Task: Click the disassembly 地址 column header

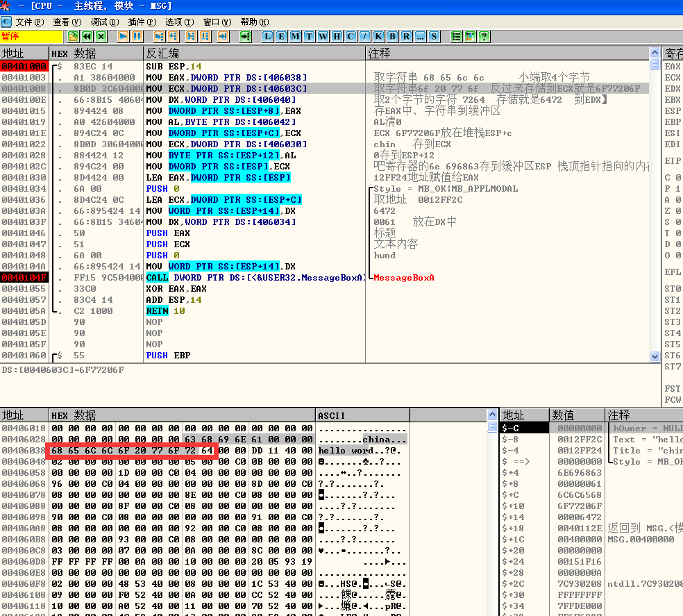Action: [x=24, y=53]
